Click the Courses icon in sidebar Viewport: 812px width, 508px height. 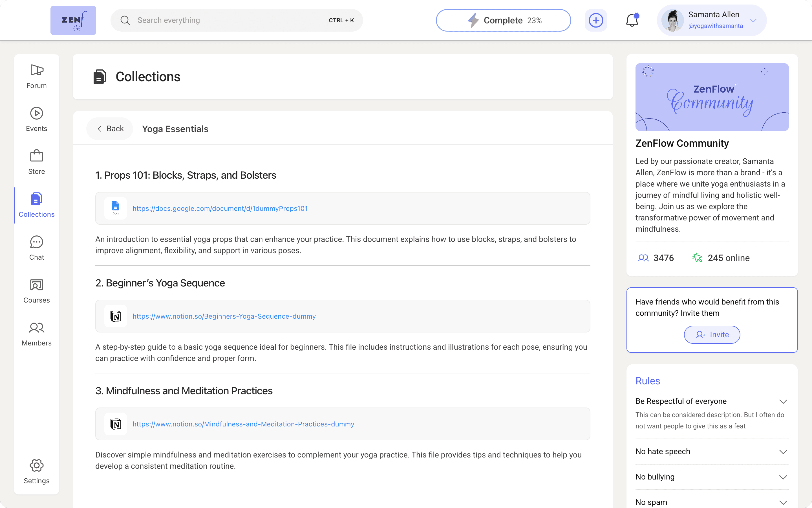37,285
